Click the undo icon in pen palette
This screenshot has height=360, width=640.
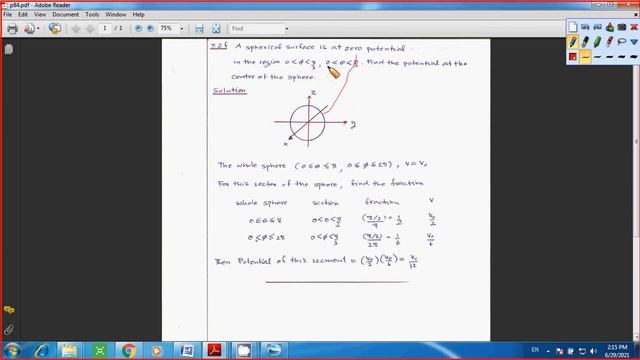[585, 27]
